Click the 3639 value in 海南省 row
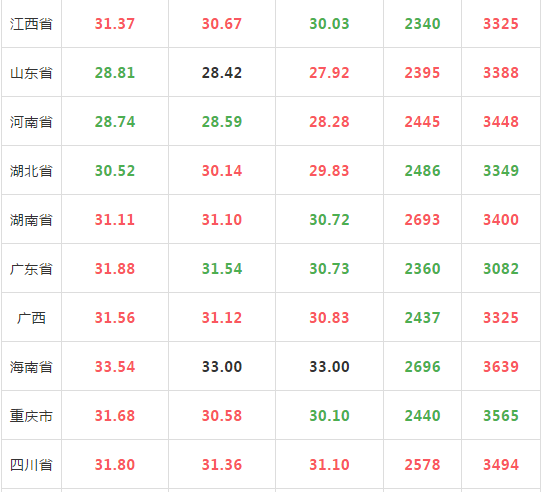Viewport: 544px width, 492px height. pos(501,367)
